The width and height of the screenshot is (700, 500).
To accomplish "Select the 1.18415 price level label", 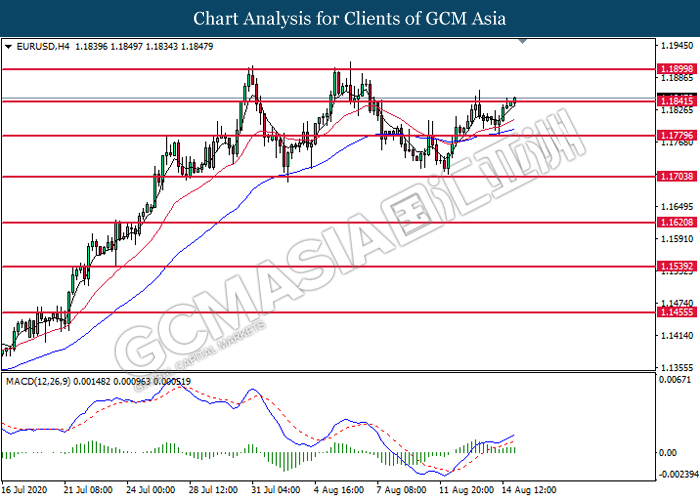I will (677, 101).
